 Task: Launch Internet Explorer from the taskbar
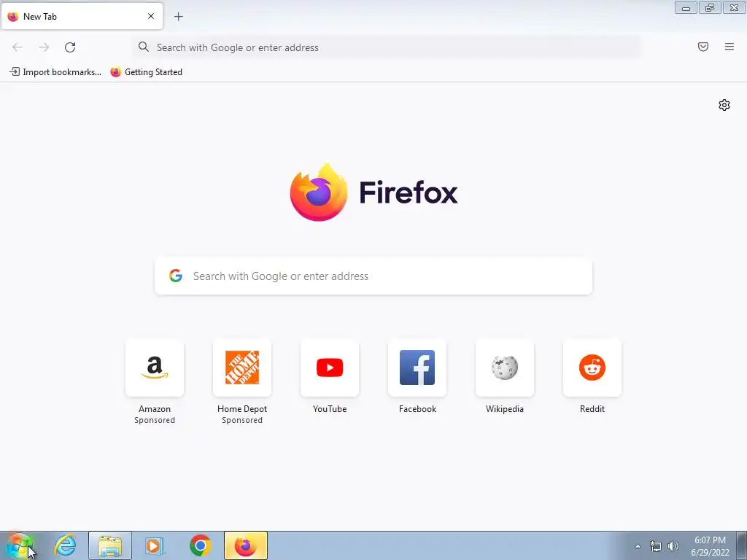pyautogui.click(x=65, y=545)
